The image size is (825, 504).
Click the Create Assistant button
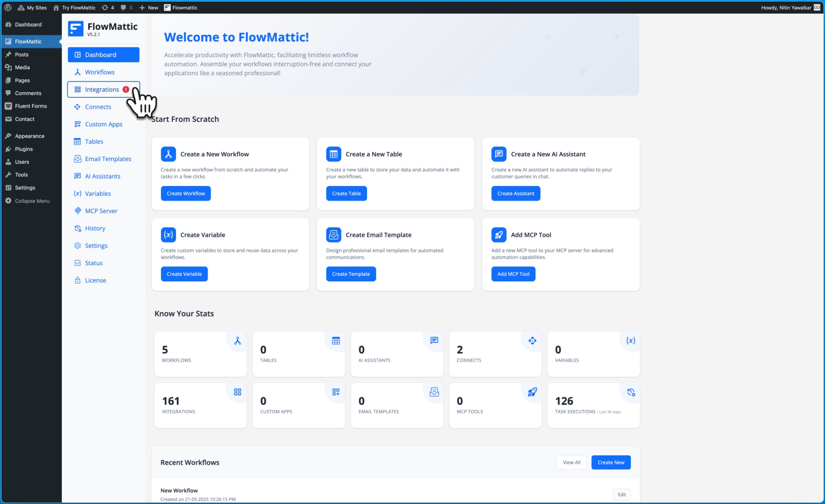coord(516,193)
